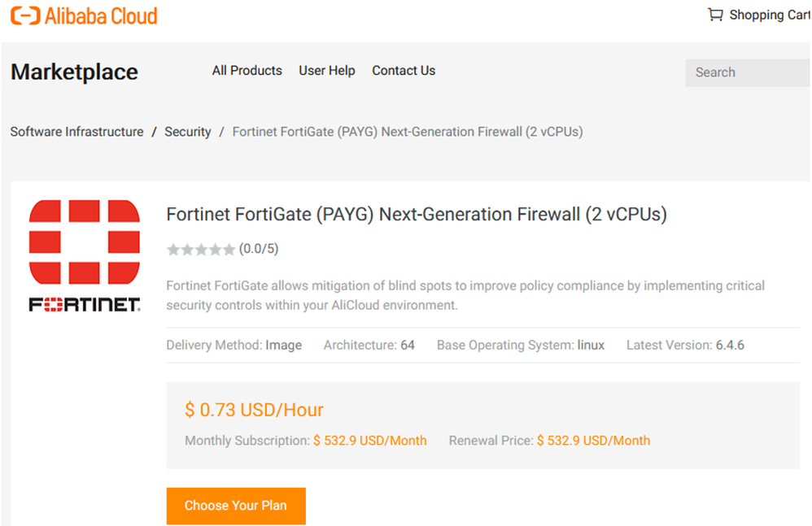Open the All Products menu
The image size is (812, 526).
click(x=247, y=71)
